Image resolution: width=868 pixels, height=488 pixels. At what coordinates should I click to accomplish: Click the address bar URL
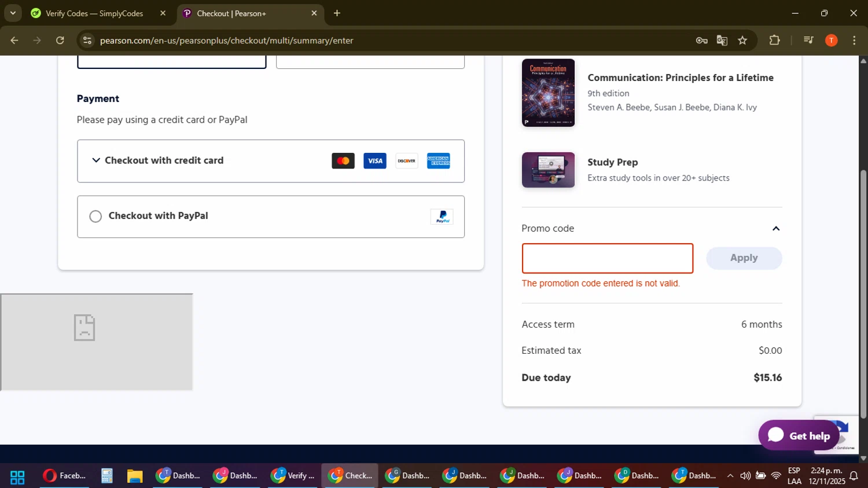pyautogui.click(x=227, y=41)
